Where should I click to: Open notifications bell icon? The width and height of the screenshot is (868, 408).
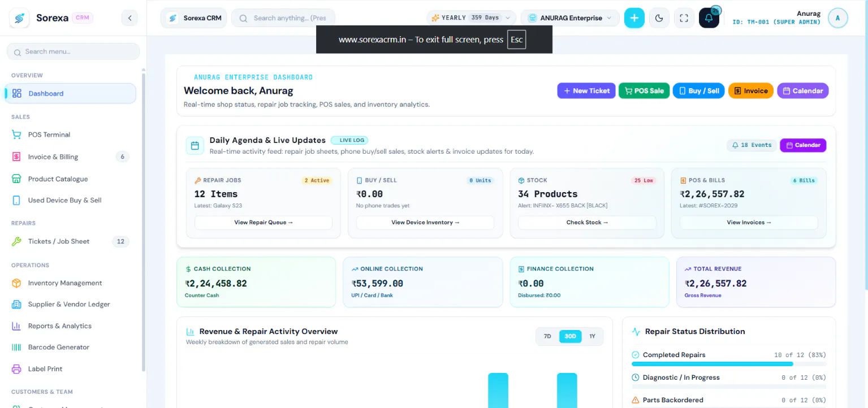click(x=709, y=18)
